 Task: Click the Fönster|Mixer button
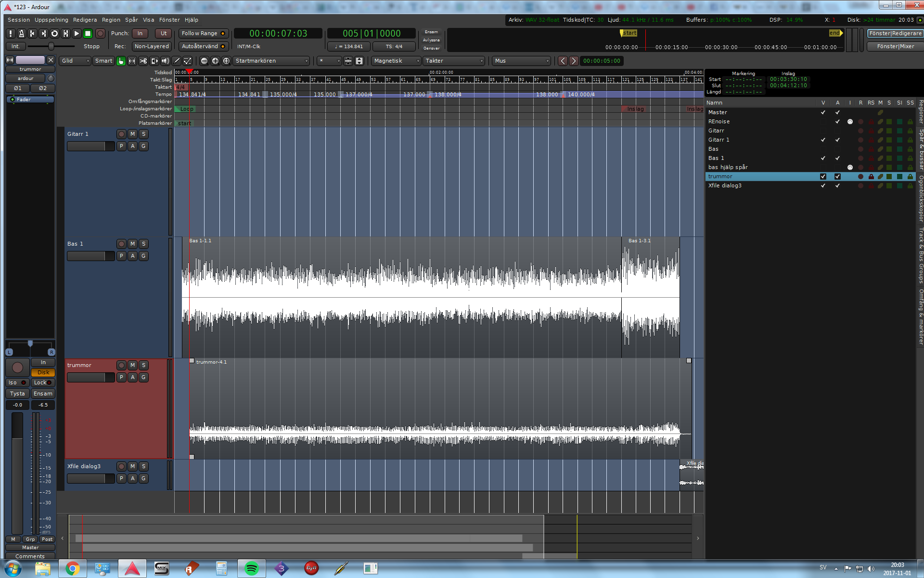pyautogui.click(x=895, y=46)
